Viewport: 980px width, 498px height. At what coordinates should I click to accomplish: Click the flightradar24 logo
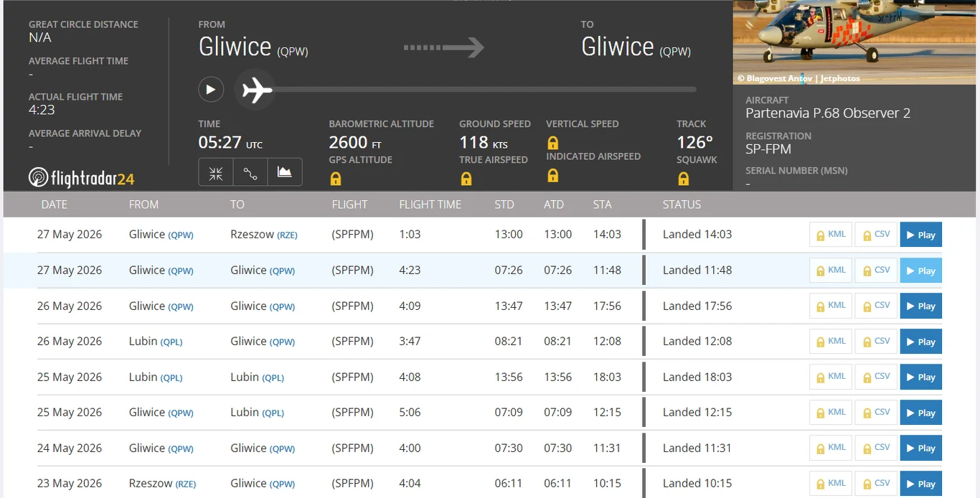(81, 178)
